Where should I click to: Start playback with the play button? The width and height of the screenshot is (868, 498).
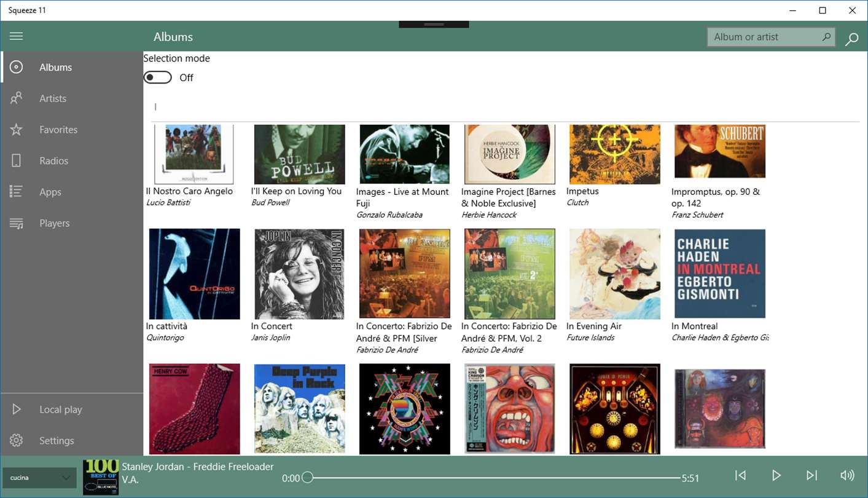776,475
